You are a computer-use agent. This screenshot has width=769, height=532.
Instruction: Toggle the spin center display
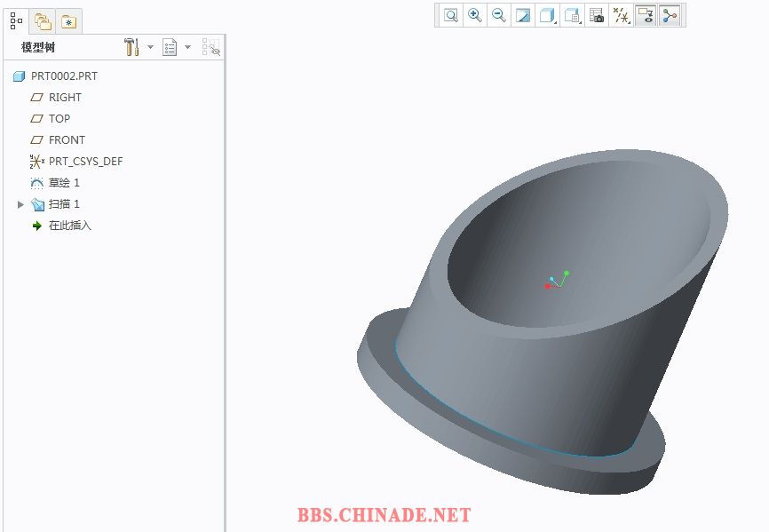point(670,15)
